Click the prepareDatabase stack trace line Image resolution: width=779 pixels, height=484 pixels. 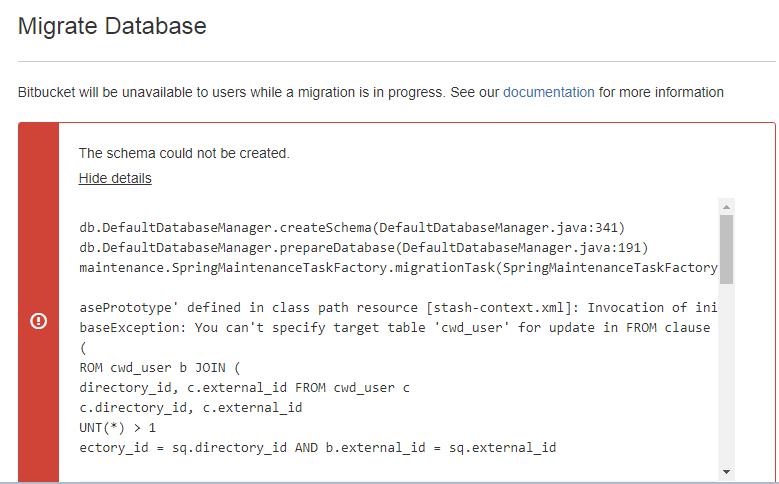point(364,247)
